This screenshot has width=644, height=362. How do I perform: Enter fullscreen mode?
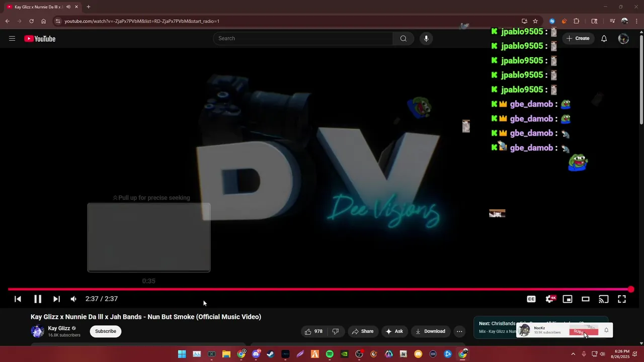pos(622,299)
